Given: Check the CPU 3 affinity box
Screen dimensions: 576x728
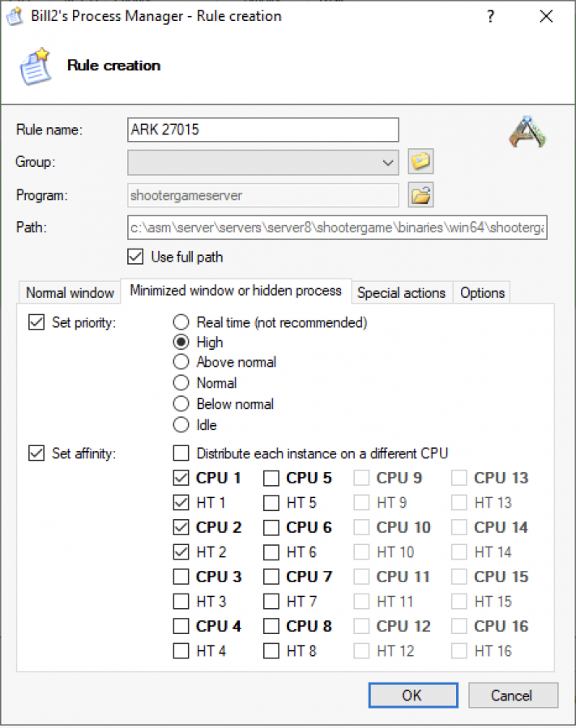Looking at the screenshot, I should (x=181, y=577).
